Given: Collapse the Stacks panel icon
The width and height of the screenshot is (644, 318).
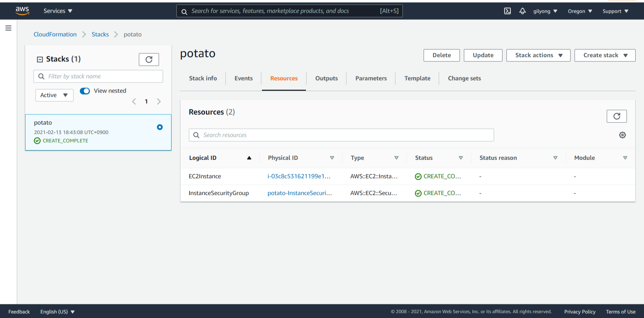Looking at the screenshot, I should pos(40,59).
